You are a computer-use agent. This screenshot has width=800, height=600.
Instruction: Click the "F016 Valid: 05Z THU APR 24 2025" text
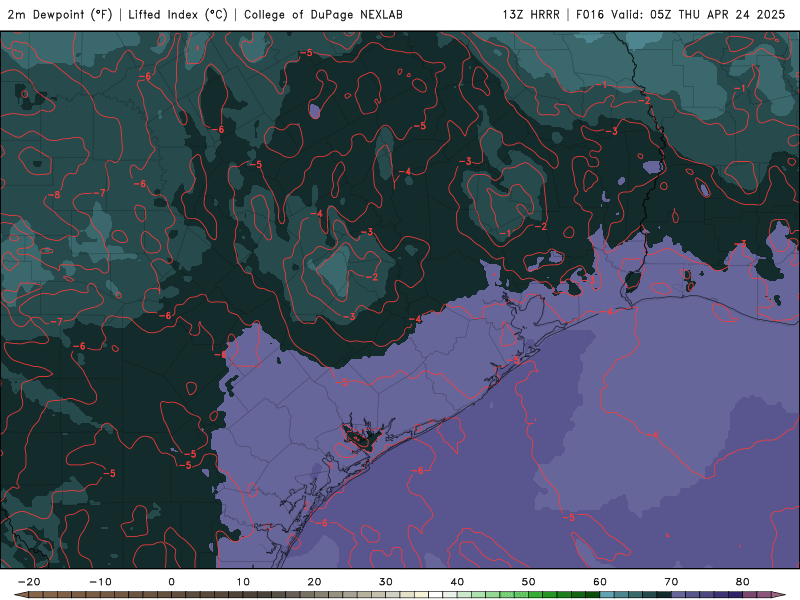click(681, 15)
